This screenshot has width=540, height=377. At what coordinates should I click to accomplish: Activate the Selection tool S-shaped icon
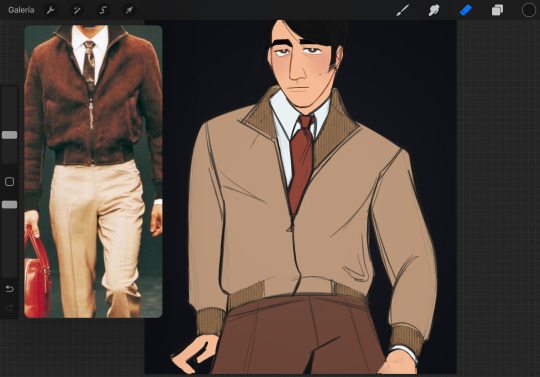tap(103, 10)
